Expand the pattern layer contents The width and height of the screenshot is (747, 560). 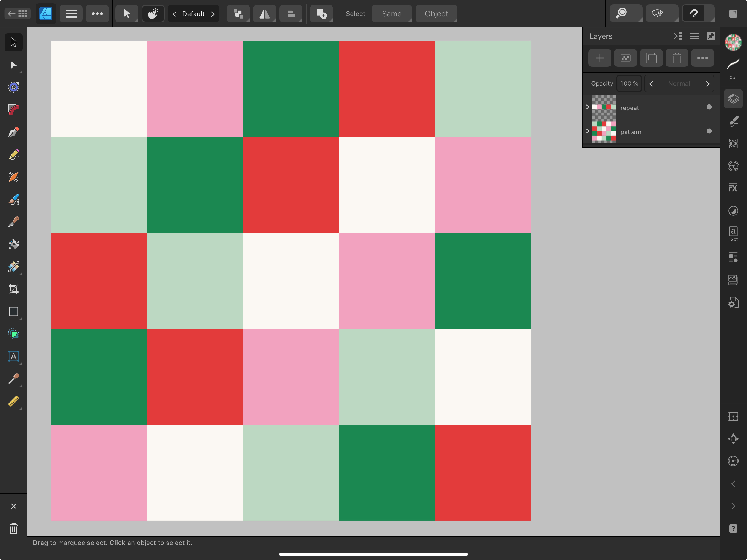(587, 132)
